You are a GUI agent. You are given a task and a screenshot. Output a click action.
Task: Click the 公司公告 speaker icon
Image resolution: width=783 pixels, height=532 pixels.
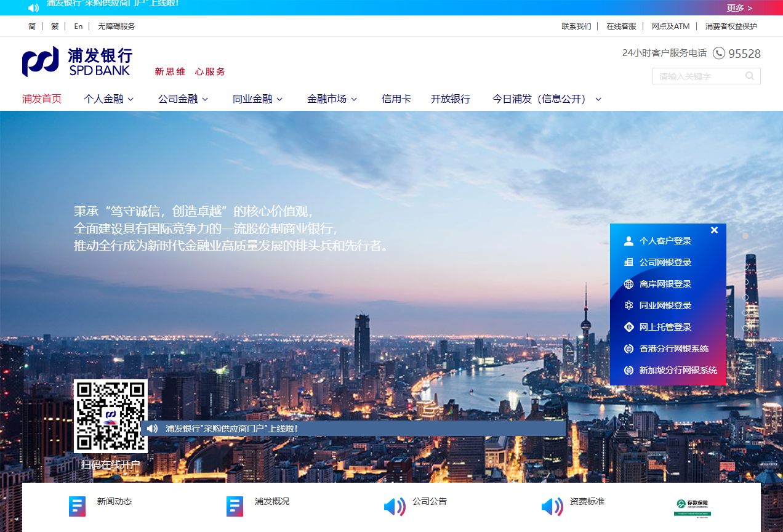pos(394,506)
